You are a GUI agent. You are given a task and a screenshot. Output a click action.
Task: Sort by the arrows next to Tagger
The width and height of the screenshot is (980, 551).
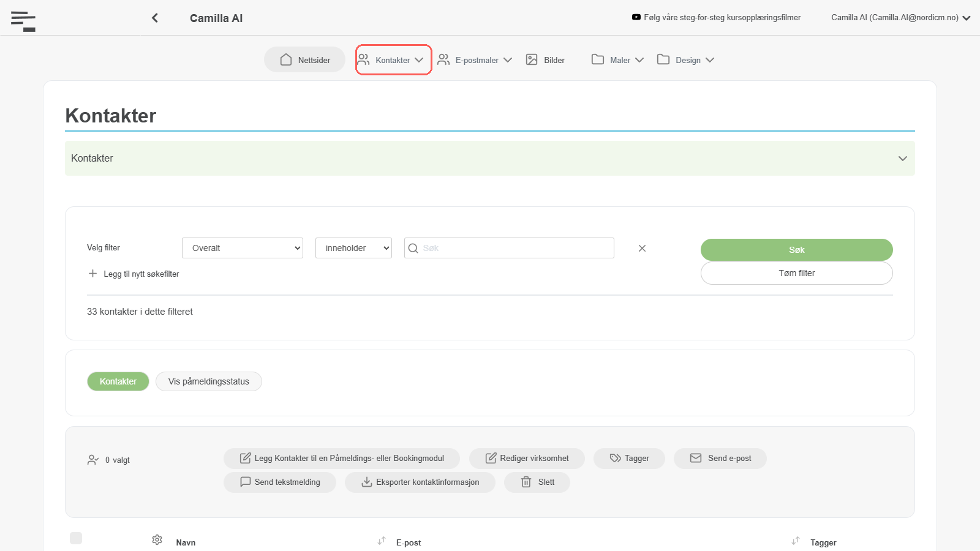click(x=796, y=541)
